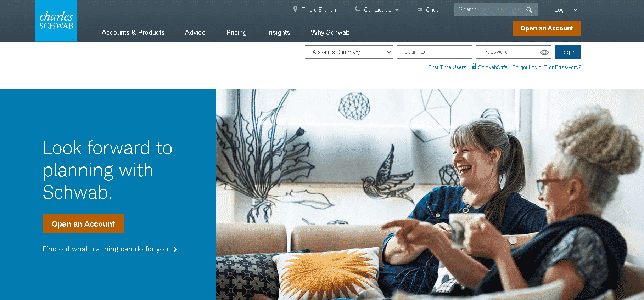
Task: Click the search magnifying glass icon
Action: [x=529, y=10]
